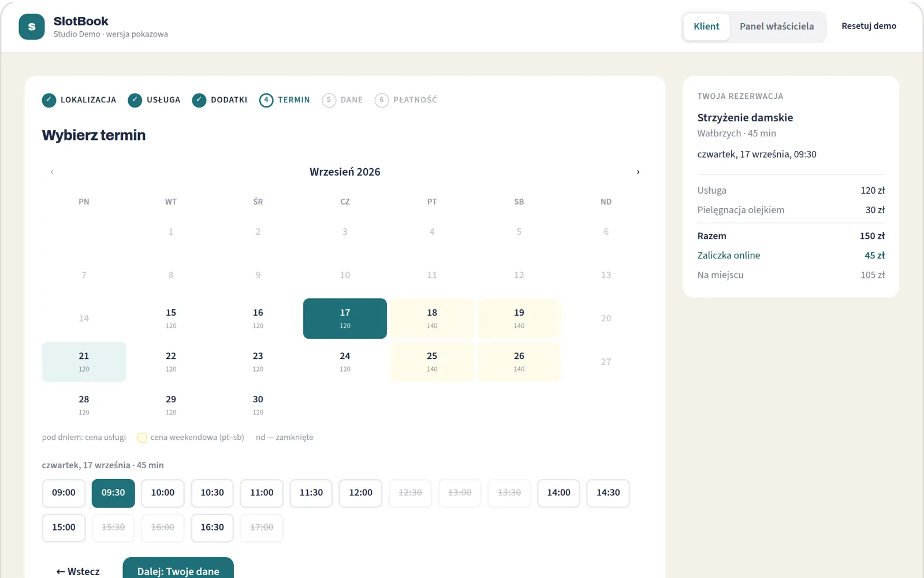
Task: Click step 5 Dane circle
Action: 329,100
